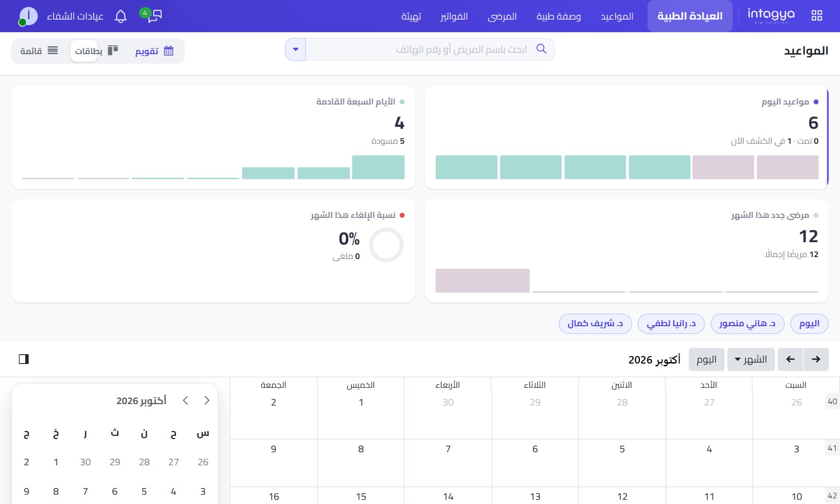
Task: Click week number 41 label
Action: pos(832,448)
